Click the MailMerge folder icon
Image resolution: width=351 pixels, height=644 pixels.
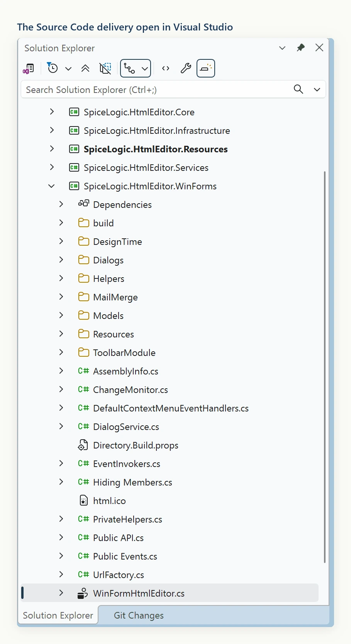83,297
